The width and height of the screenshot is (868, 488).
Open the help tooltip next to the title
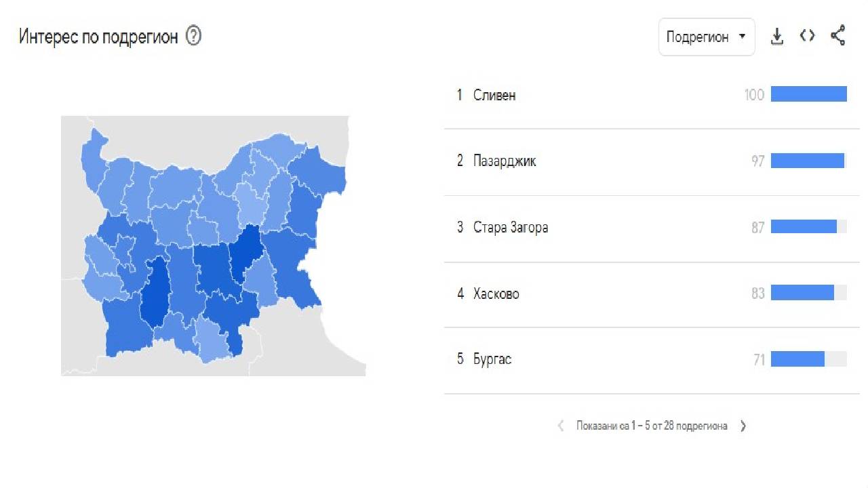(x=194, y=37)
